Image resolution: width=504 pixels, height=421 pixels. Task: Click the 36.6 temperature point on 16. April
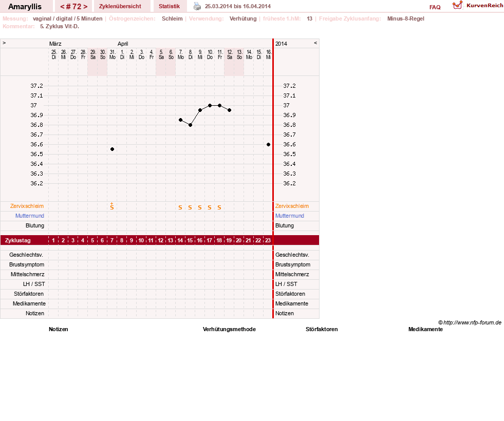pyautogui.click(x=268, y=144)
